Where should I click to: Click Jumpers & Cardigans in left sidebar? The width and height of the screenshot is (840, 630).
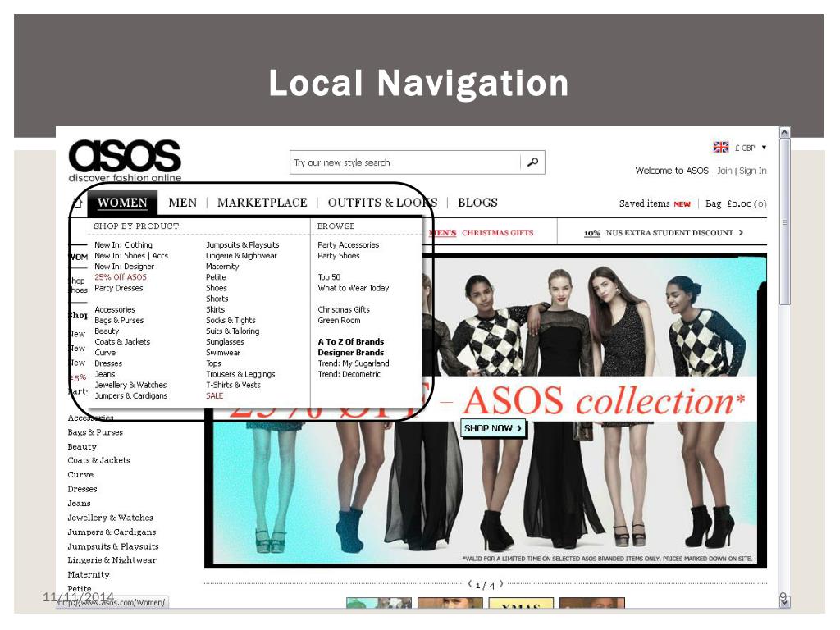pos(112,532)
